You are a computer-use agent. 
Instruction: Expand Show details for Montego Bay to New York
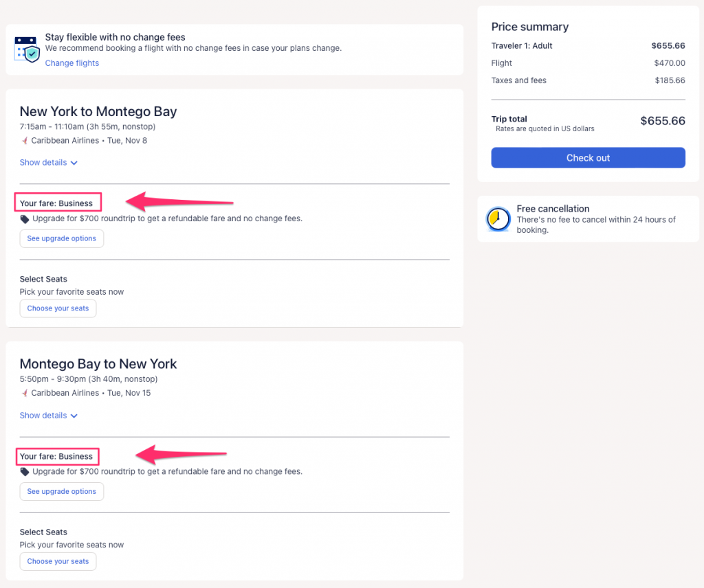click(x=48, y=416)
